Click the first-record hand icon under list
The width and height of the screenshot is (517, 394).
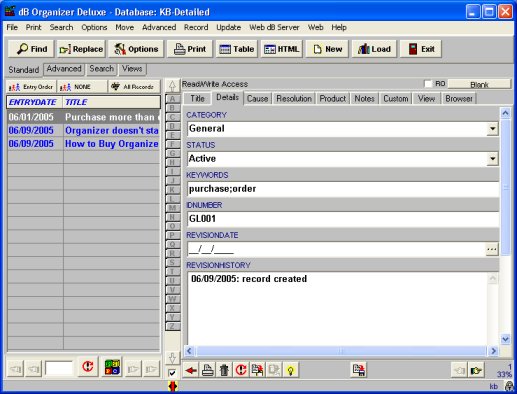click(15, 369)
